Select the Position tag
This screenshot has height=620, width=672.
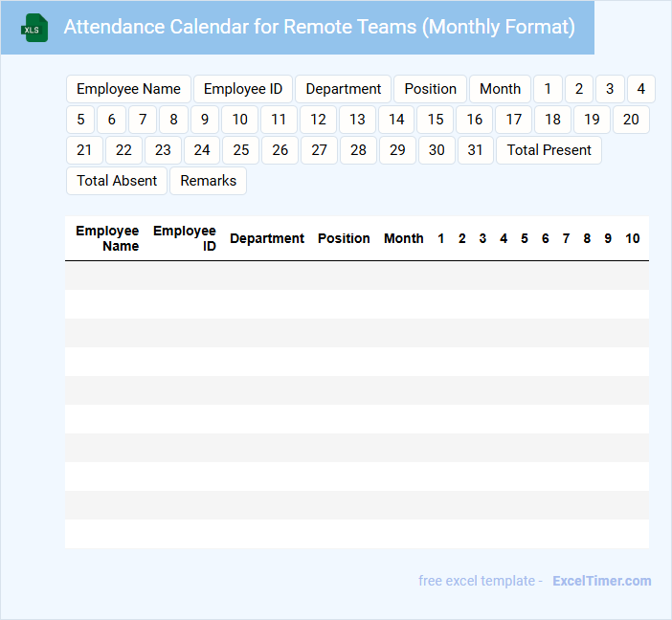click(430, 89)
